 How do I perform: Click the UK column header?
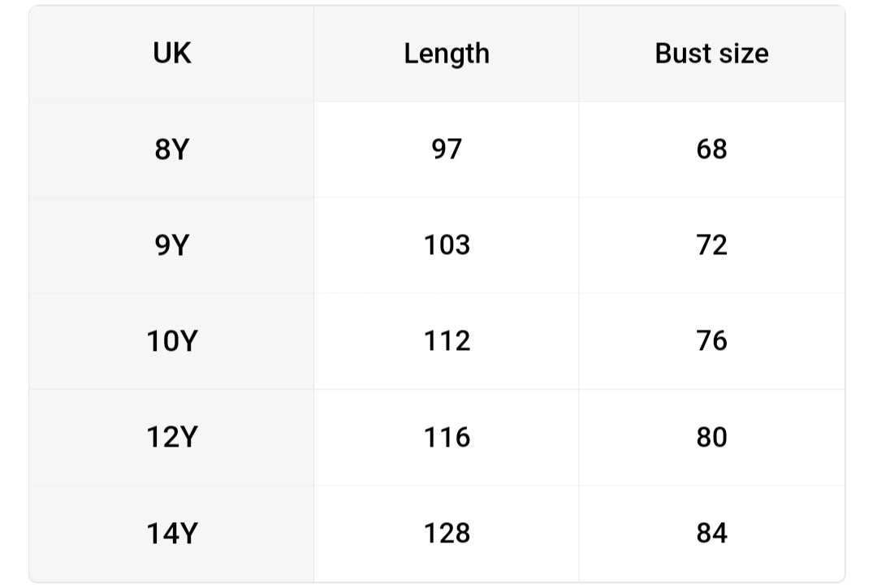[x=172, y=54]
